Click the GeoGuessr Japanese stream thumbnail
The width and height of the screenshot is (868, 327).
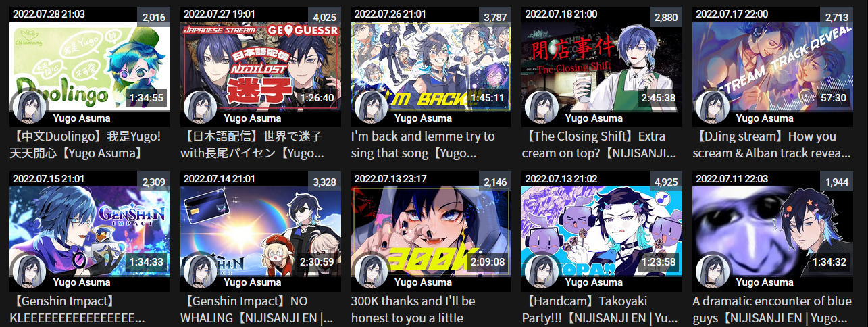click(261, 64)
